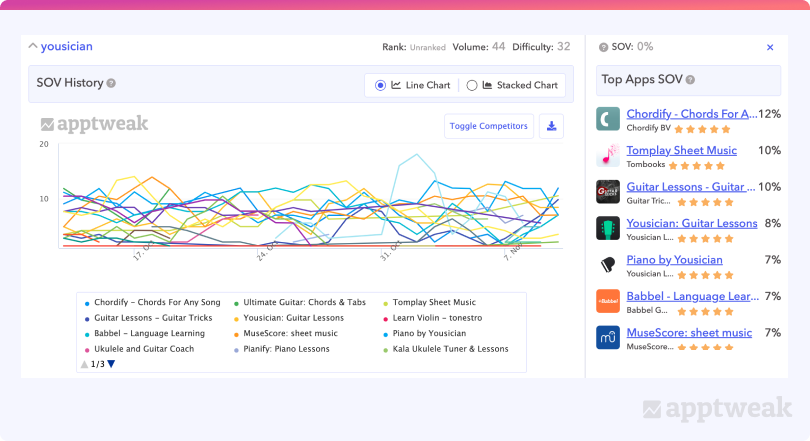Click the MuseScore app icon

click(608, 338)
